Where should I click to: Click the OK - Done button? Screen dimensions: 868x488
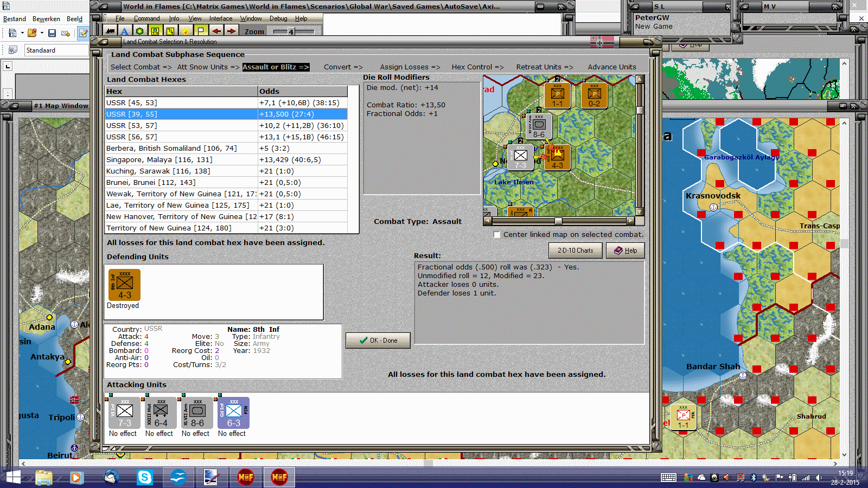click(378, 341)
